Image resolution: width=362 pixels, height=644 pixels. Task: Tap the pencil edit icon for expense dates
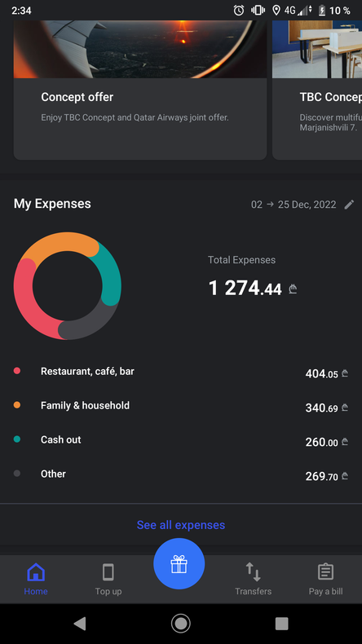[x=349, y=205]
